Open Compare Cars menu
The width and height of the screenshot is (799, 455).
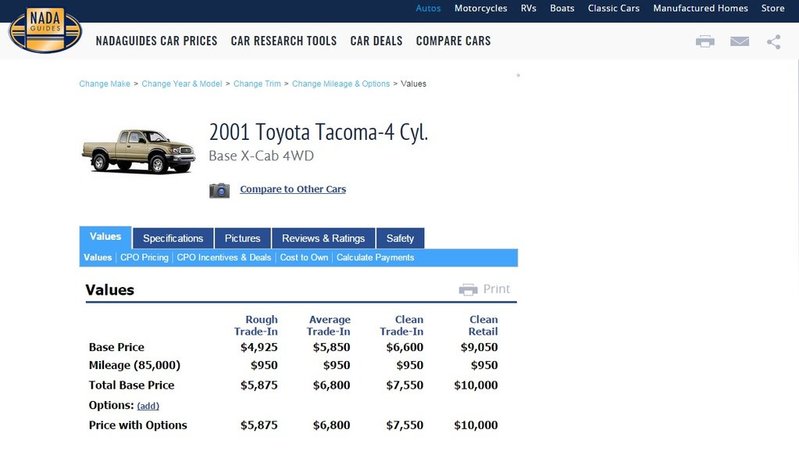click(454, 41)
